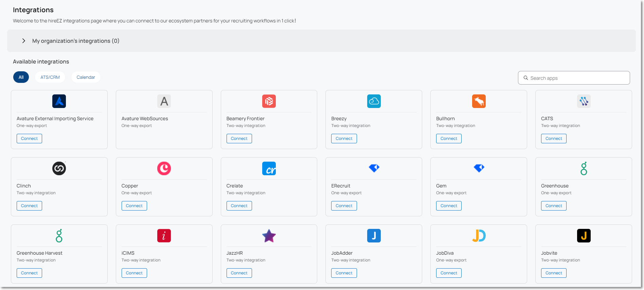The image size is (644, 290).
Task: Click the Gem card's blue diamond icon
Action: pos(479,168)
